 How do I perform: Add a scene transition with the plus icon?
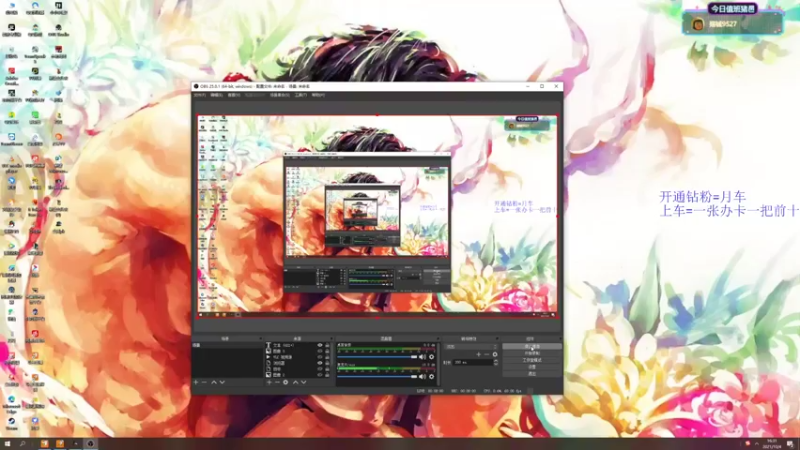(479, 355)
